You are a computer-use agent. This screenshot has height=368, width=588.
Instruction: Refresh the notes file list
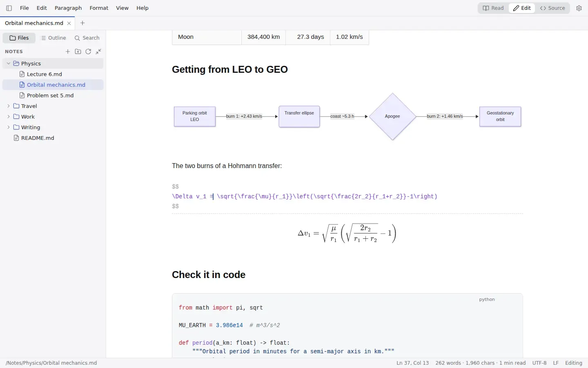tap(88, 52)
